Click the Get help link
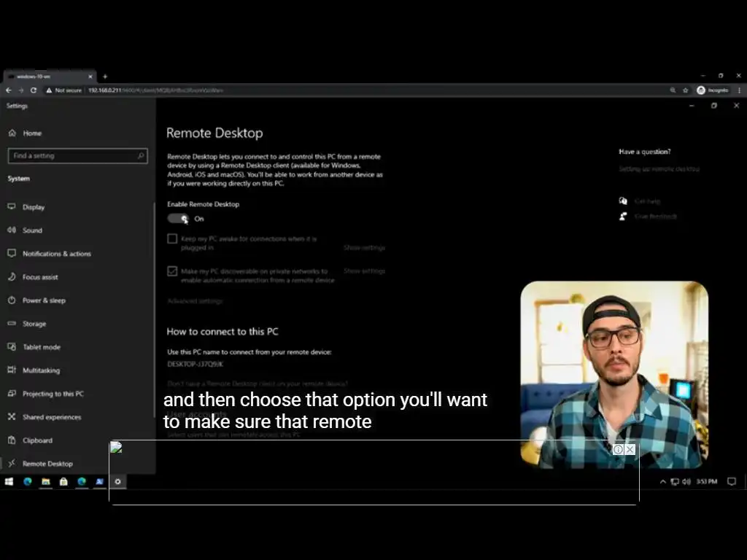747x560 pixels. coord(648,201)
